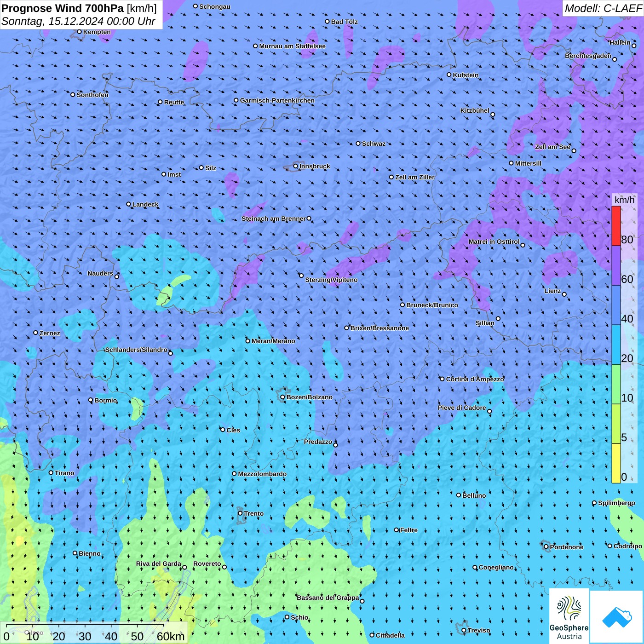Image resolution: width=644 pixels, height=644 pixels.
Task: Select the blue 40-60 km/h legend color
Action: coord(616,305)
